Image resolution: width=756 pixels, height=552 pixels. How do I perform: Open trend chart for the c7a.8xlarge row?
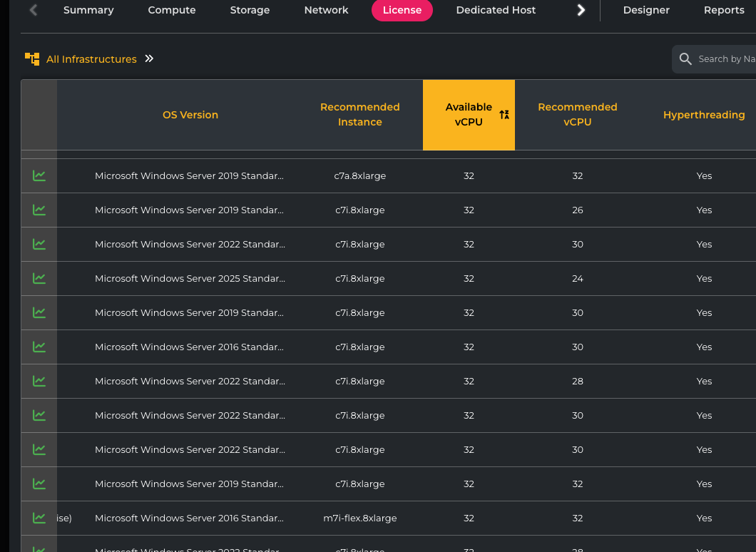click(x=39, y=175)
